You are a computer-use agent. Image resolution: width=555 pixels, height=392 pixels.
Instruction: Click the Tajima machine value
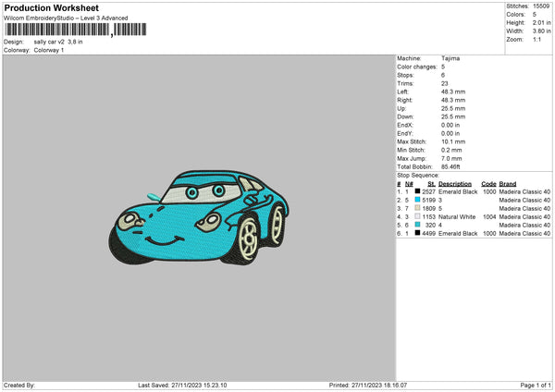450,58
